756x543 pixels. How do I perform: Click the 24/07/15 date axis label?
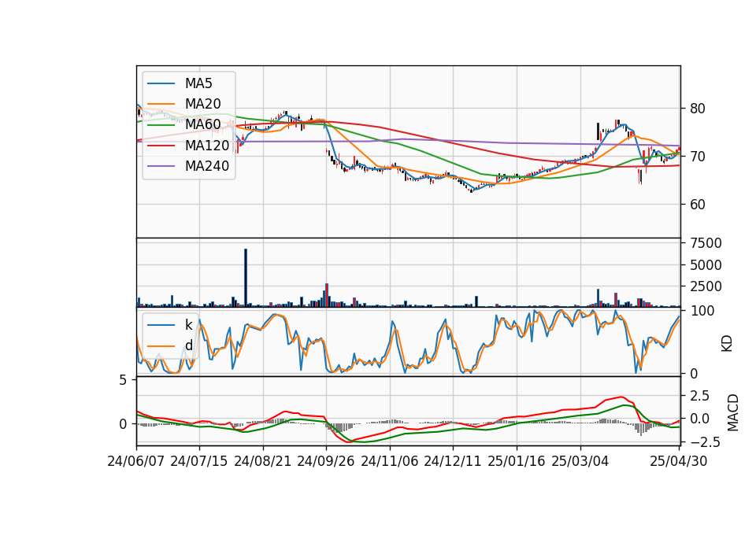click(198, 461)
